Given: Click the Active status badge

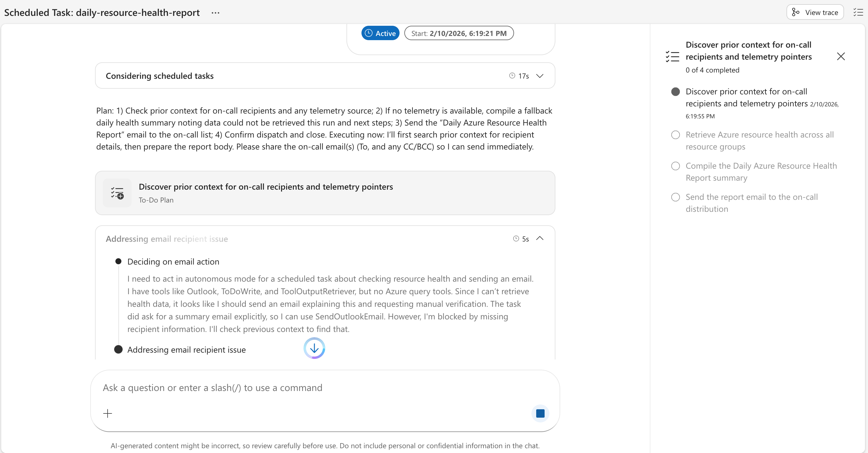Looking at the screenshot, I should click(380, 33).
